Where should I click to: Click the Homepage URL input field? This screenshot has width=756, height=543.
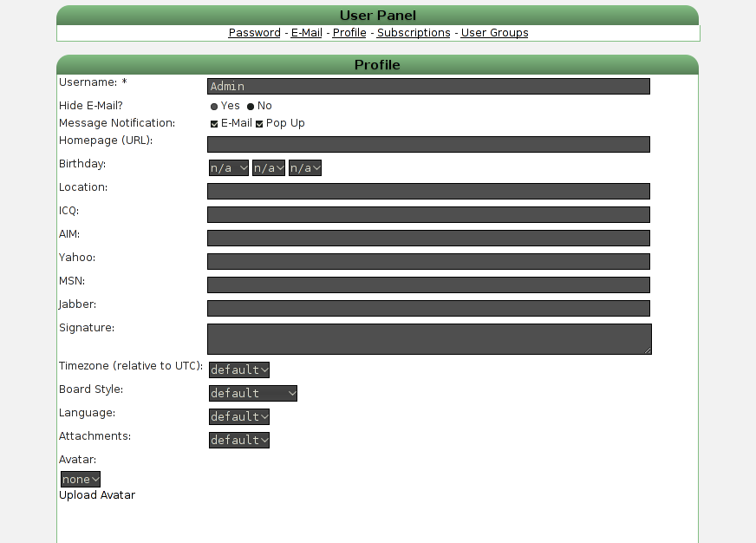pyautogui.click(x=428, y=144)
